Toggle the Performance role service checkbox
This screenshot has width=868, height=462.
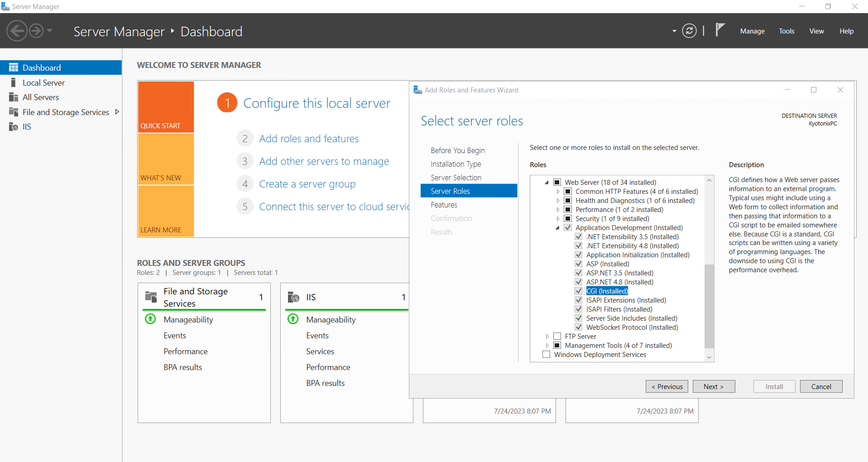568,209
